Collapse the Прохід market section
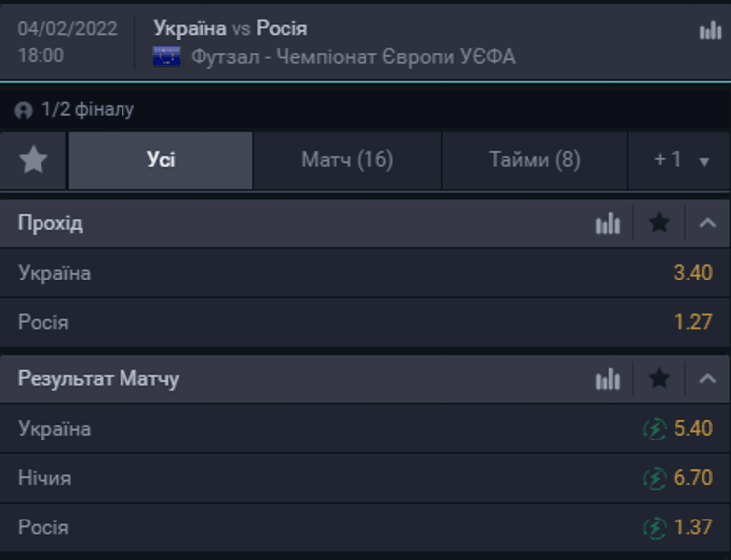Viewport: 731px width, 560px height. click(x=707, y=224)
